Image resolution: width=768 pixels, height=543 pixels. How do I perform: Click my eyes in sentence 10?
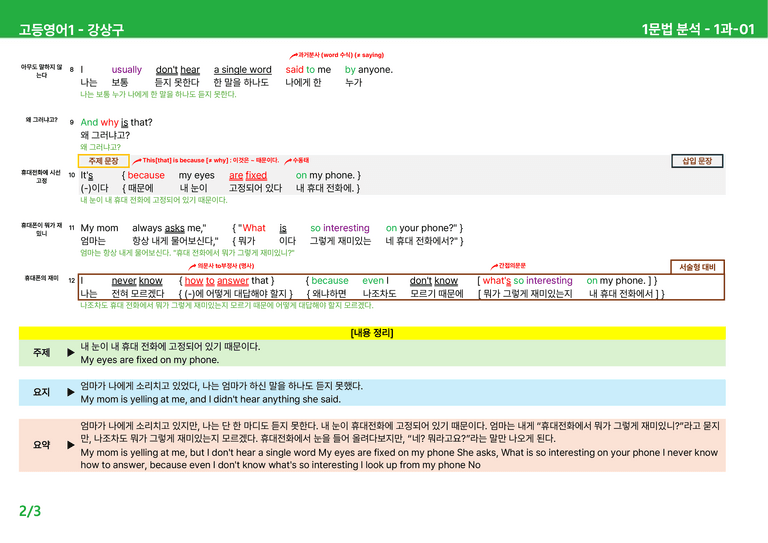[196, 175]
